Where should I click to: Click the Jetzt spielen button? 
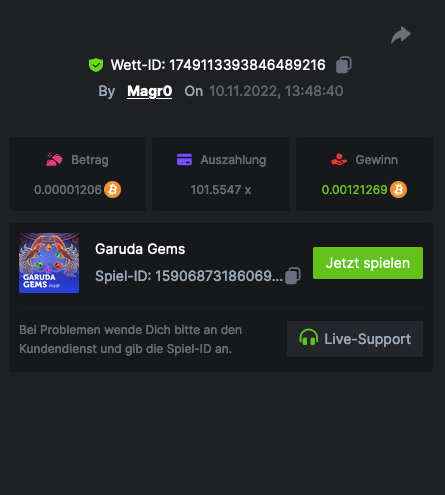(368, 263)
